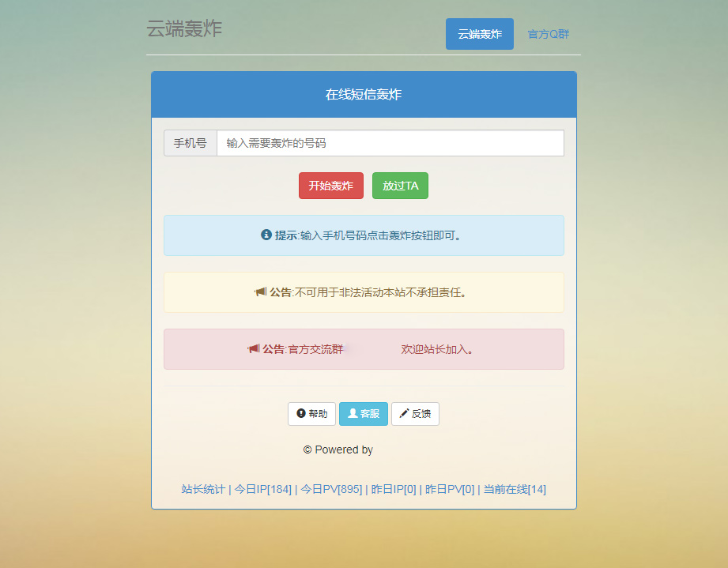Screen dimensions: 728x568
Task: Click the info icon in the tip message
Action: point(265,235)
